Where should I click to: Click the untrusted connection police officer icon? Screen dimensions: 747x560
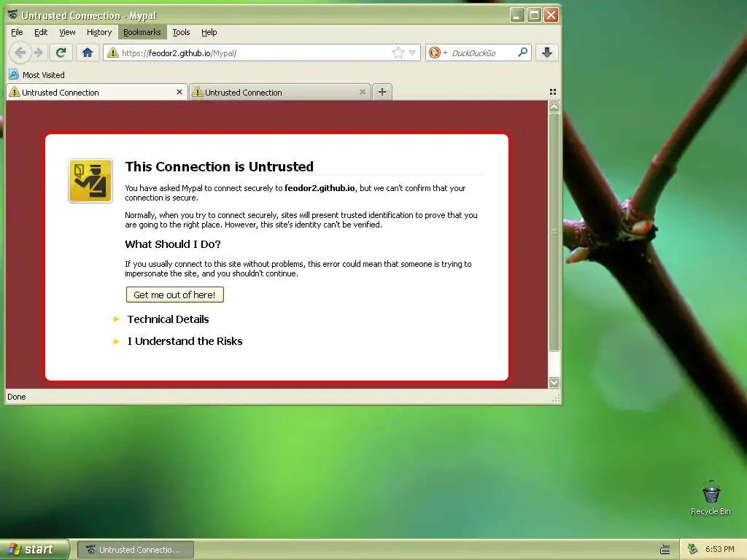(x=90, y=181)
